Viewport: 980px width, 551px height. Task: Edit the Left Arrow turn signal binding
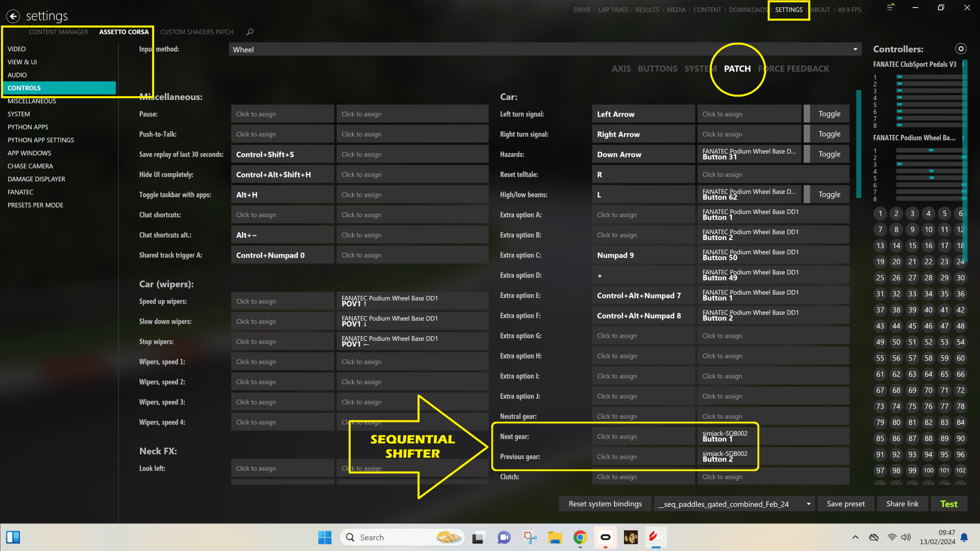(643, 114)
